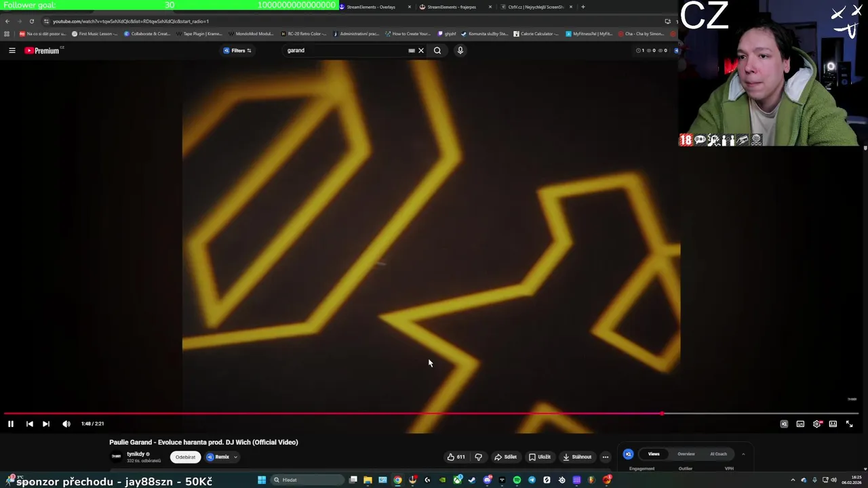
Task: Open 'RC-20 Retro Color' bookmark
Action: pyautogui.click(x=303, y=33)
